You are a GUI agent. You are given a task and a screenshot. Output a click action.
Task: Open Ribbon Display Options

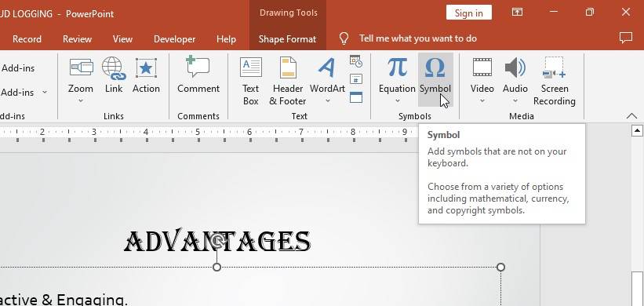[518, 13]
